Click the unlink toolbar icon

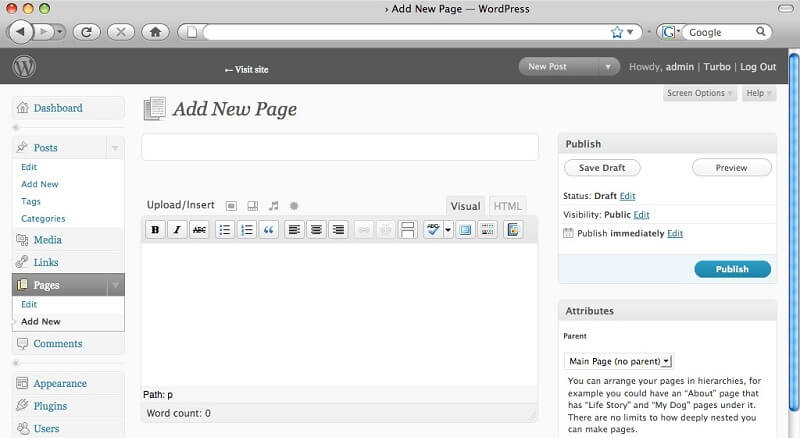385,230
